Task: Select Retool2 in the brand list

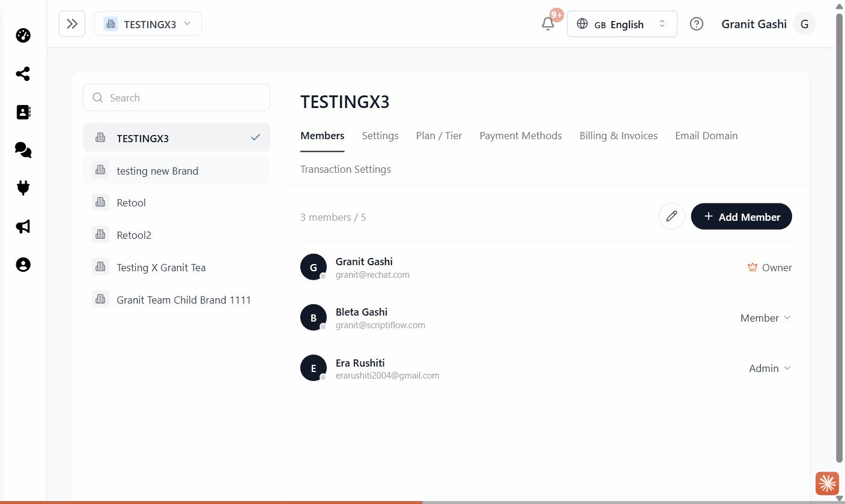Action: [177, 235]
